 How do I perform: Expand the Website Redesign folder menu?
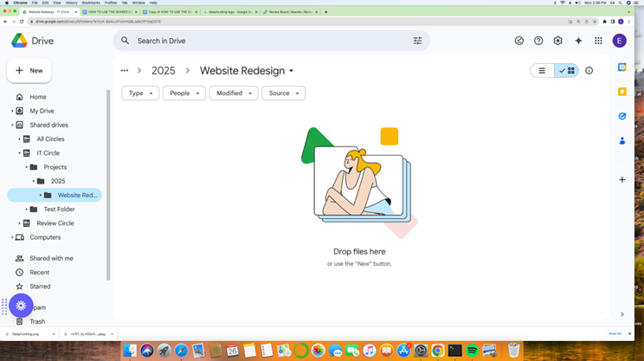(291, 71)
